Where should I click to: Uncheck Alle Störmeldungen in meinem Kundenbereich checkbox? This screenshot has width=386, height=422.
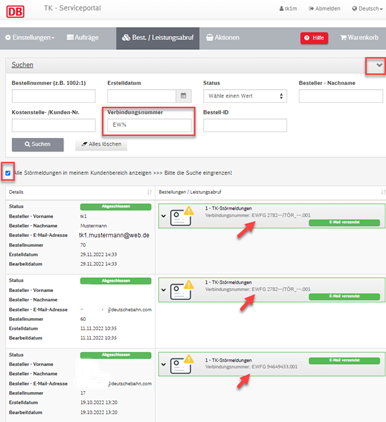8,173
